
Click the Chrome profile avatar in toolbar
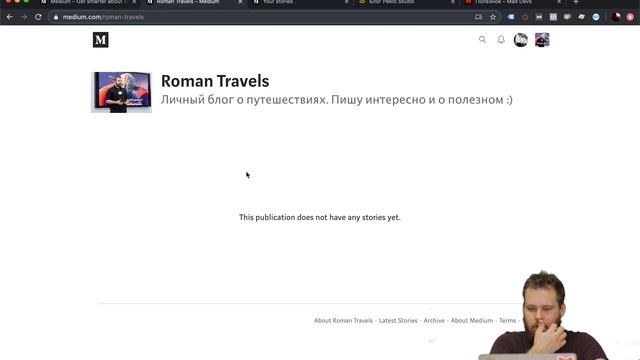point(616,17)
